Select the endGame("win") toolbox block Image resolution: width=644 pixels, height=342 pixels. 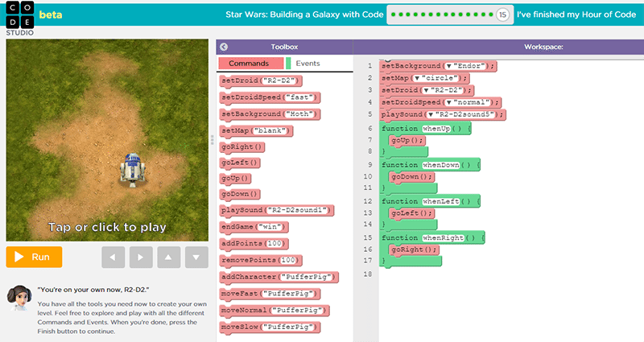(x=254, y=227)
